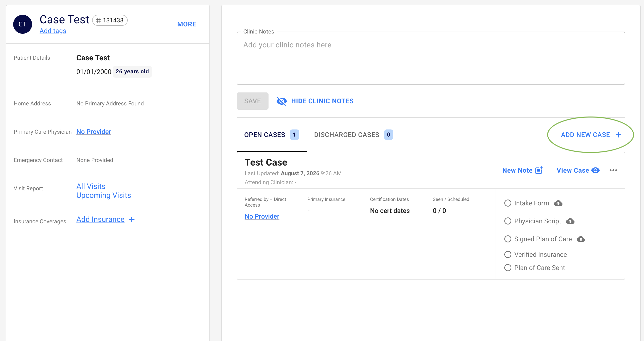This screenshot has width=644, height=341.
Task: Click New Note for Test Case
Action: pyautogui.click(x=522, y=170)
